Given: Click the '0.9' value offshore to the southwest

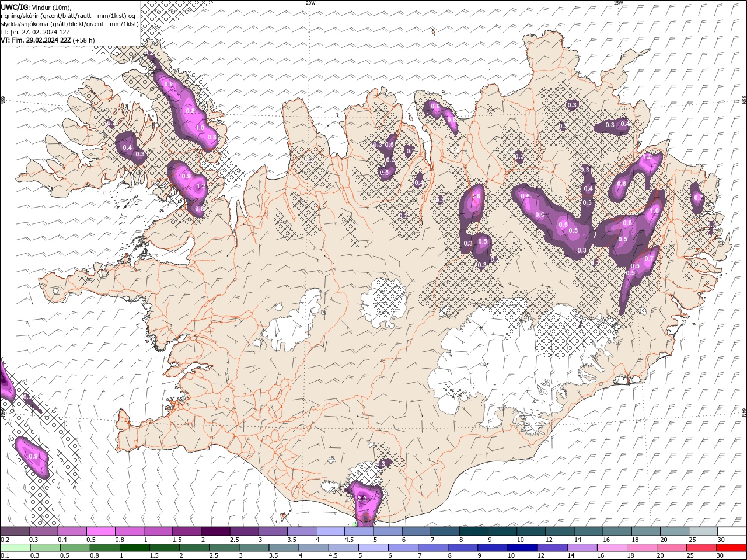Looking at the screenshot, I should (x=33, y=456).
